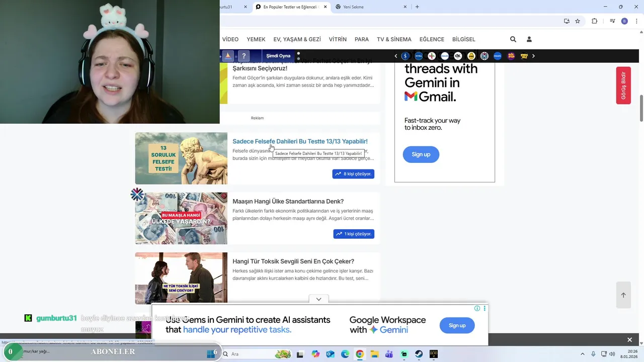644x362 pixels.
Task: Open the PARA menu item
Action: (362, 39)
